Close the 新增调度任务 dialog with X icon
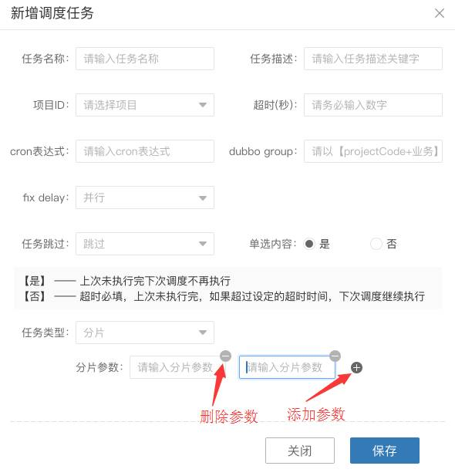 [440, 13]
